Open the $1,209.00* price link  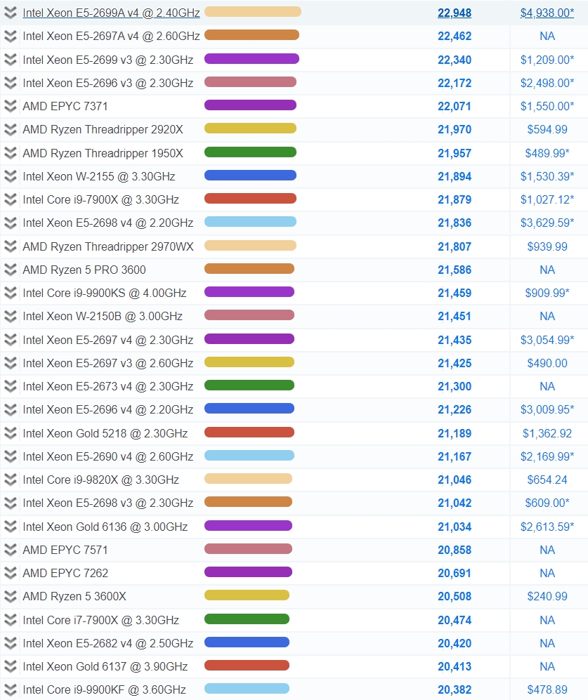pyautogui.click(x=547, y=60)
